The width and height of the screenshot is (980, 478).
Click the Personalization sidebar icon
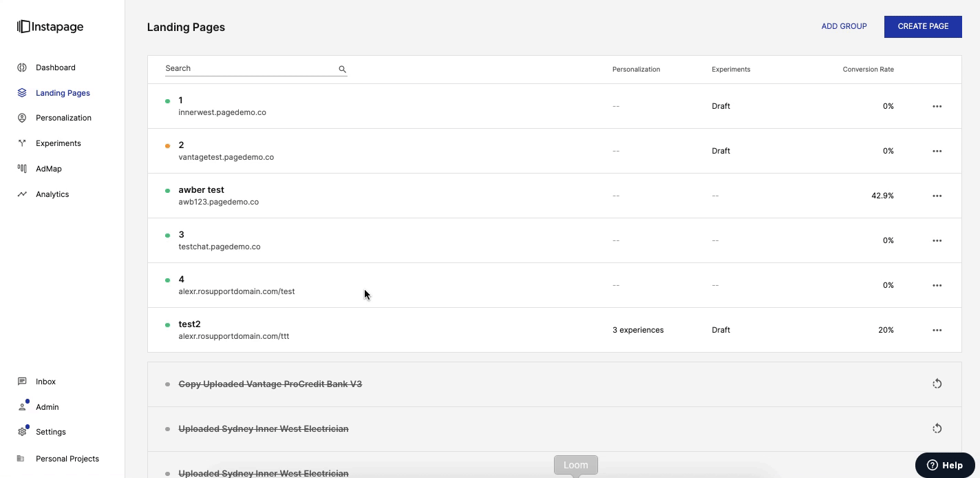tap(22, 118)
